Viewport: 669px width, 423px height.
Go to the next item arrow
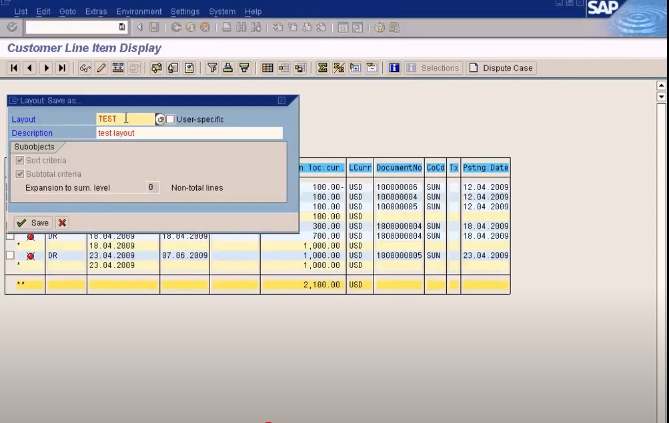(x=46, y=68)
